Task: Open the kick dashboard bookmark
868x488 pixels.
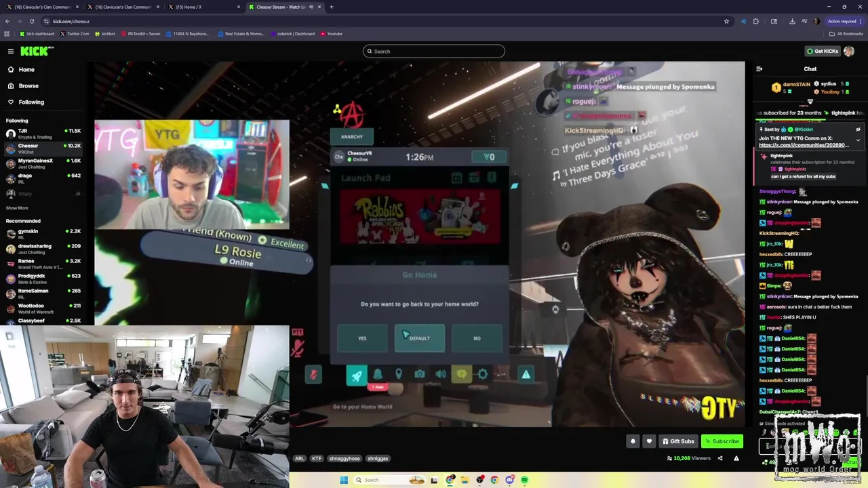Action: [37, 34]
